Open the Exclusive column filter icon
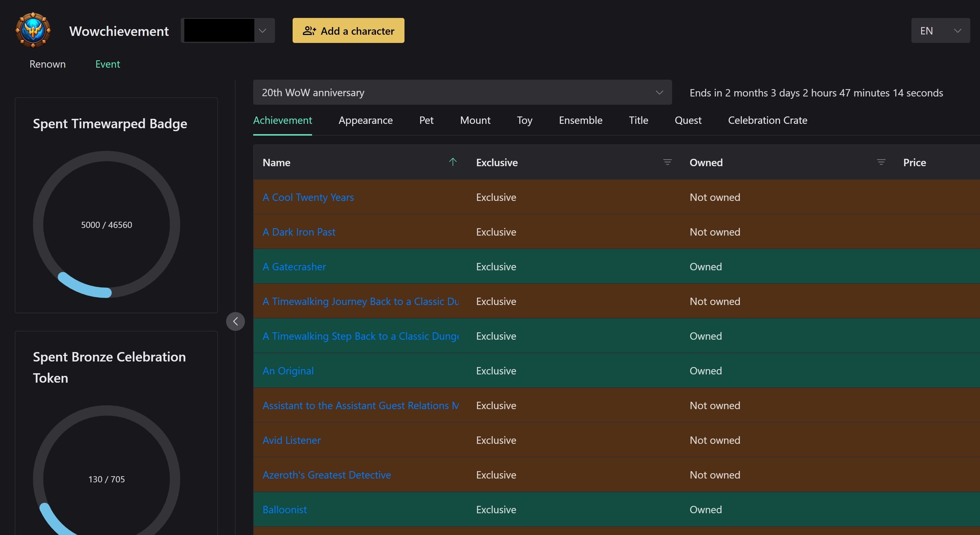Viewport: 980px width, 535px height. tap(667, 162)
